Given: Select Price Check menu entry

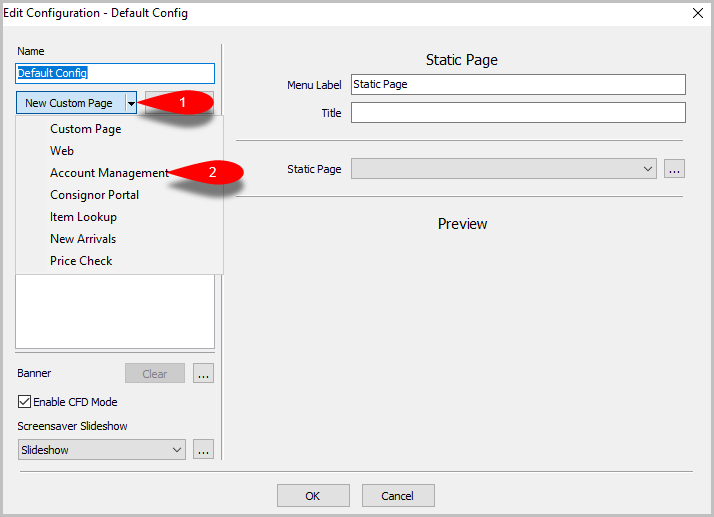Looking at the screenshot, I should pos(119,261).
